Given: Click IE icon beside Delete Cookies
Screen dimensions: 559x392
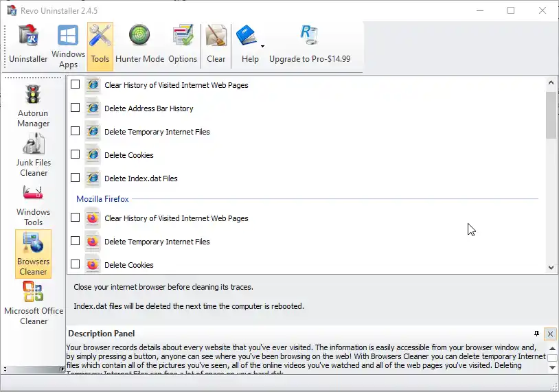Looking at the screenshot, I should pyautogui.click(x=93, y=154).
